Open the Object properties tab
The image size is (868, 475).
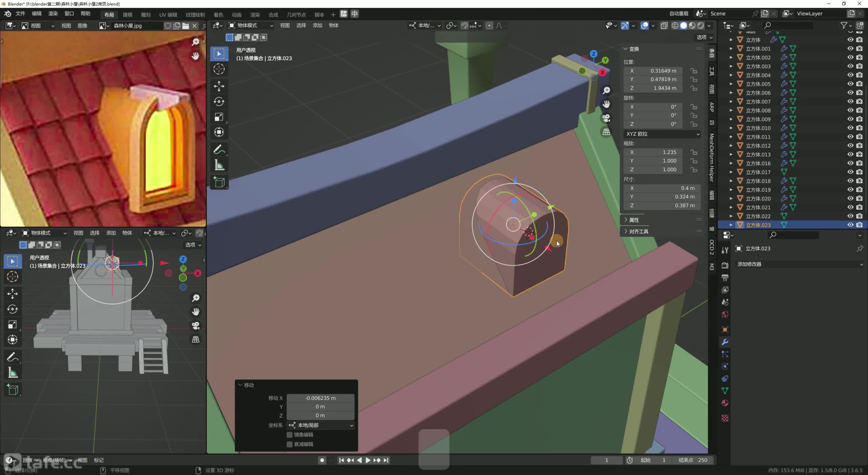(x=725, y=329)
